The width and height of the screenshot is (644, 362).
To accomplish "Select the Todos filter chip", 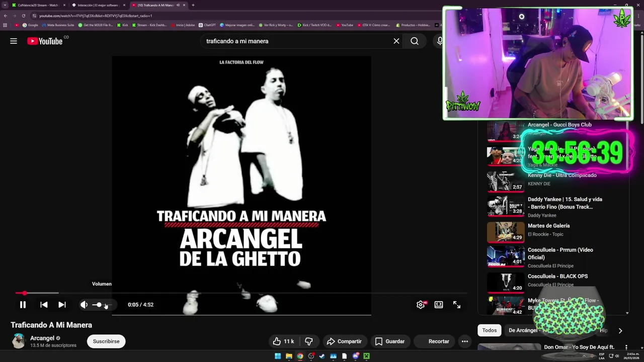I will click(490, 330).
